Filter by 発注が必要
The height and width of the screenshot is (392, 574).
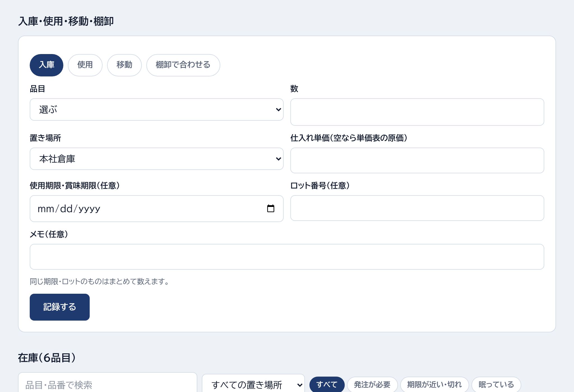pyautogui.click(x=372, y=384)
